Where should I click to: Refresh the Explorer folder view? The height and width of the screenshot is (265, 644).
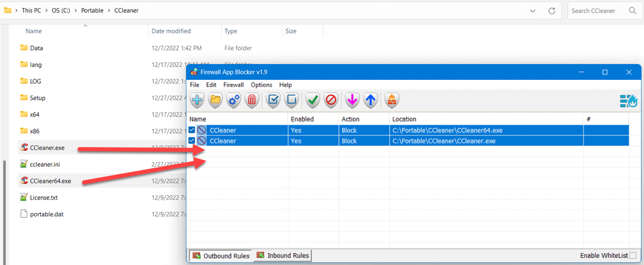[x=552, y=11]
